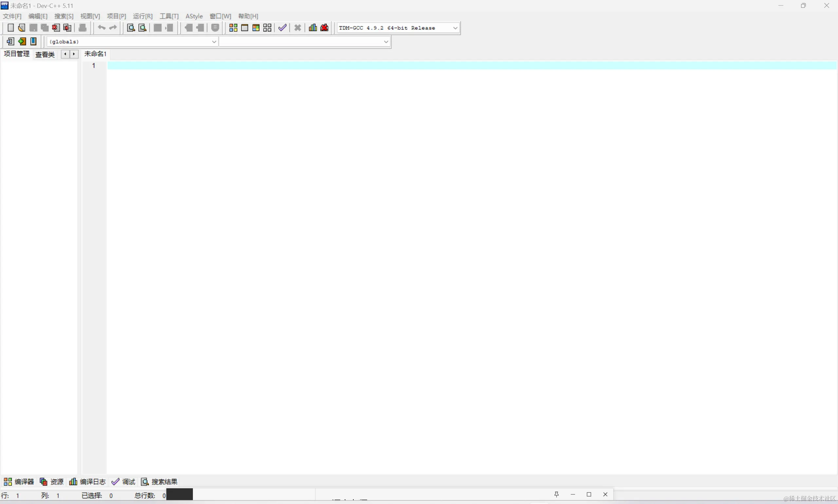The height and width of the screenshot is (504, 838).
Task: Click the Rebuild All icon
Action: (x=268, y=28)
